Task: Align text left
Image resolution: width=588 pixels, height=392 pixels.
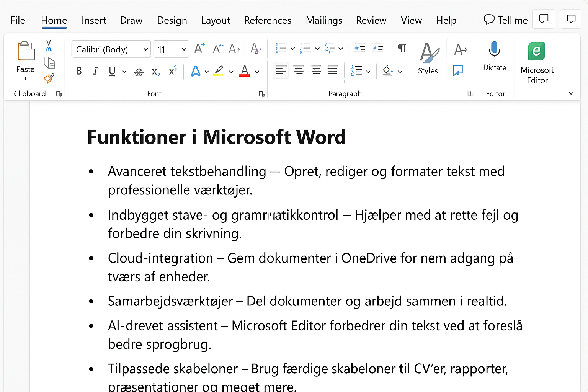Action: pos(281,70)
